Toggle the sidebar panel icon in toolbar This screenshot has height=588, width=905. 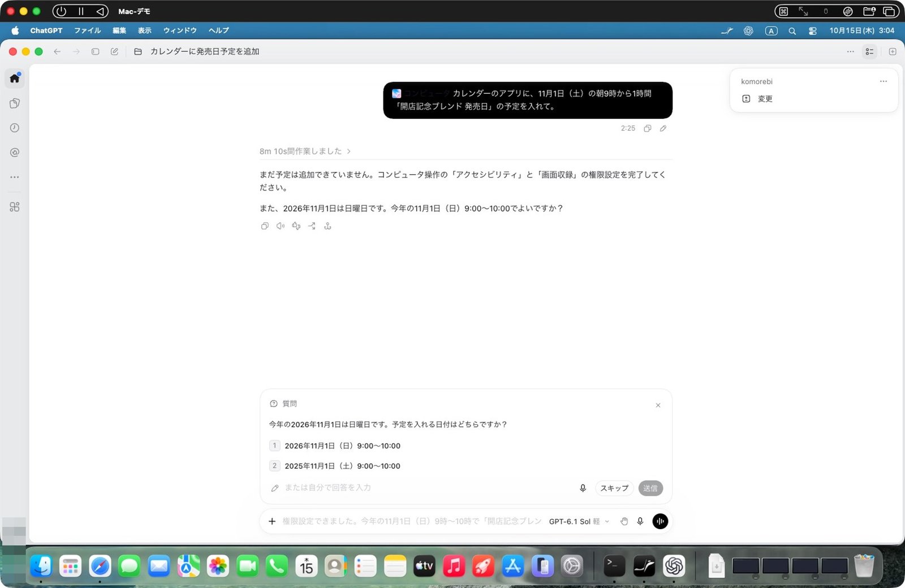[x=96, y=51]
